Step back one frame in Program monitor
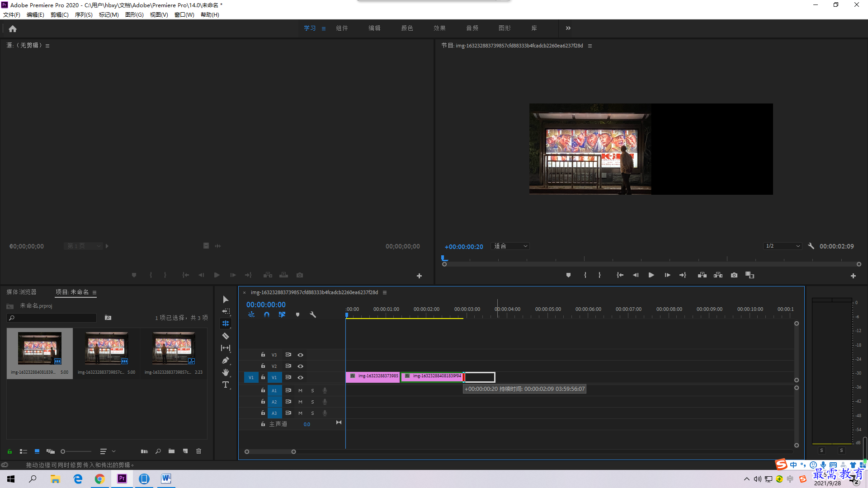Screen dimensions: 868x488 click(x=636, y=275)
